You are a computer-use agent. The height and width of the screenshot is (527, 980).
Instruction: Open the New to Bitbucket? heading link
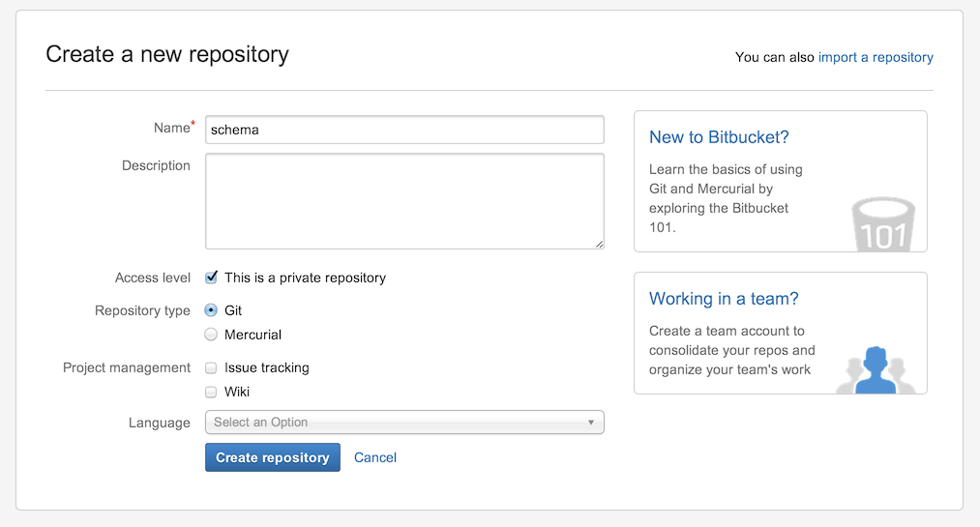click(x=719, y=137)
